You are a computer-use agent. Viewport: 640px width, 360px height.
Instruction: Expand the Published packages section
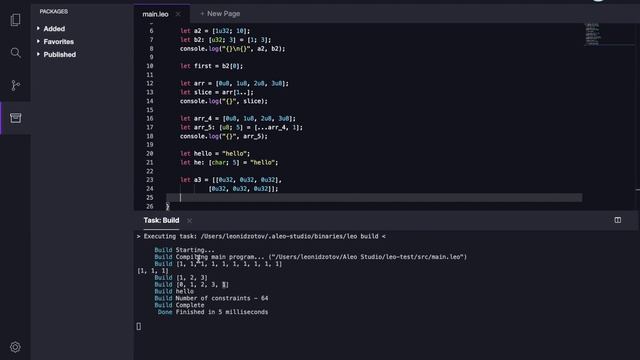pos(38,54)
